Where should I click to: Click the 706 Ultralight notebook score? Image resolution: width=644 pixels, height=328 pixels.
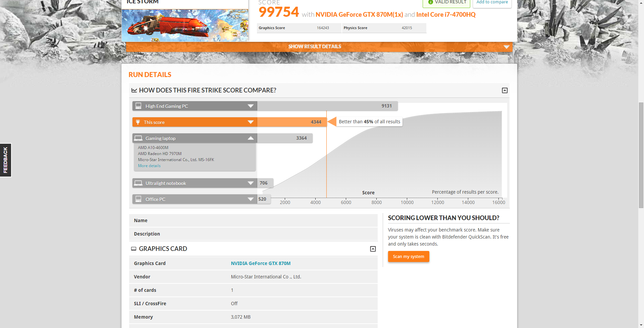[x=264, y=183]
